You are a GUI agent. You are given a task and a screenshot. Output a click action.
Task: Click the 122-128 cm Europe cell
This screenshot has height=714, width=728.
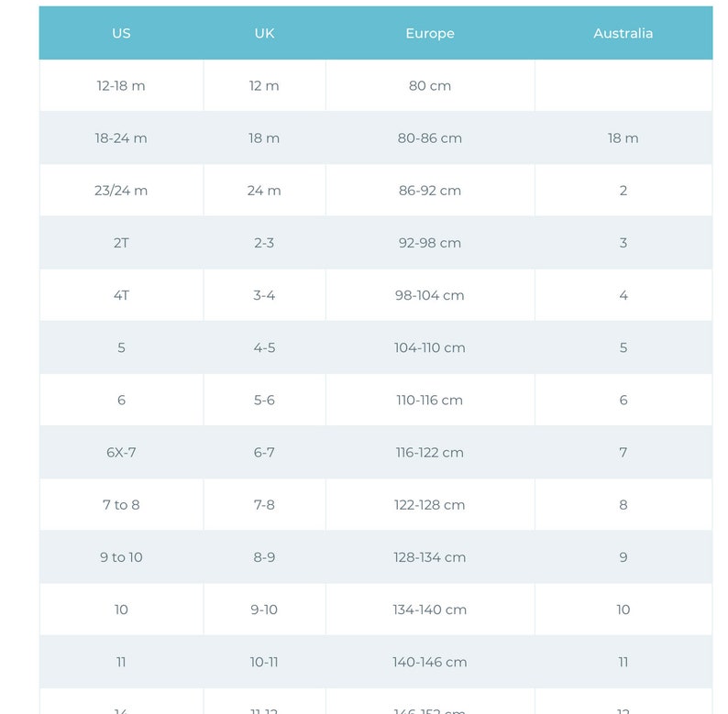(430, 505)
